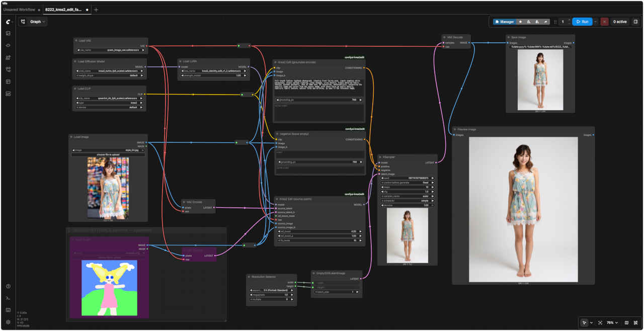The height and width of the screenshot is (331, 644).
Task: Open the lora_name combo in Load LoRA
Action: pos(214,71)
